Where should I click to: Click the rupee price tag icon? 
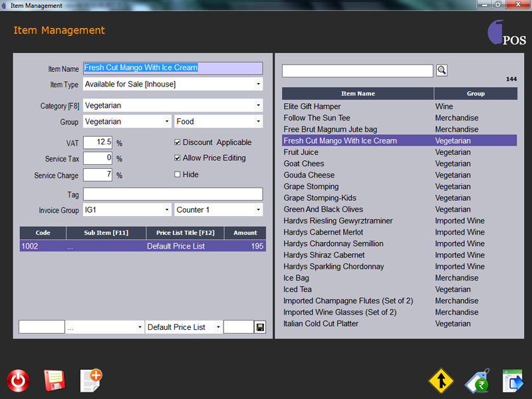[477, 381]
